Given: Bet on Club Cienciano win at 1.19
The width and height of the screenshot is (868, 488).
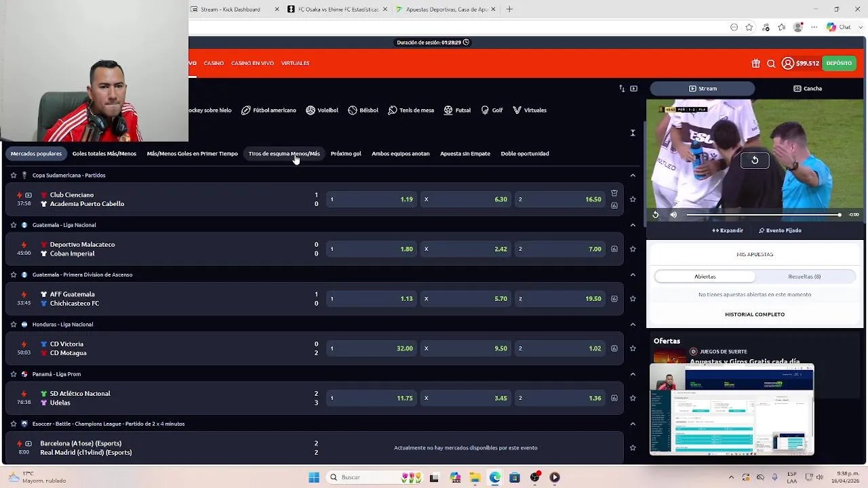Looking at the screenshot, I should click(372, 199).
